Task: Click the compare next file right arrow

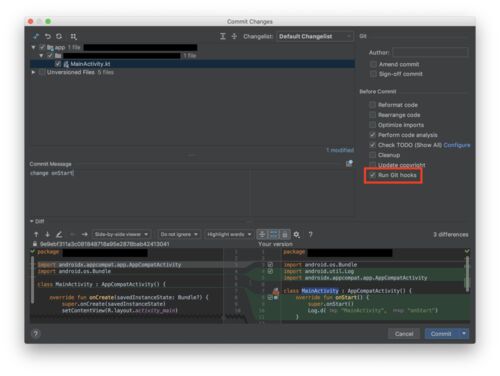Action: click(85, 234)
